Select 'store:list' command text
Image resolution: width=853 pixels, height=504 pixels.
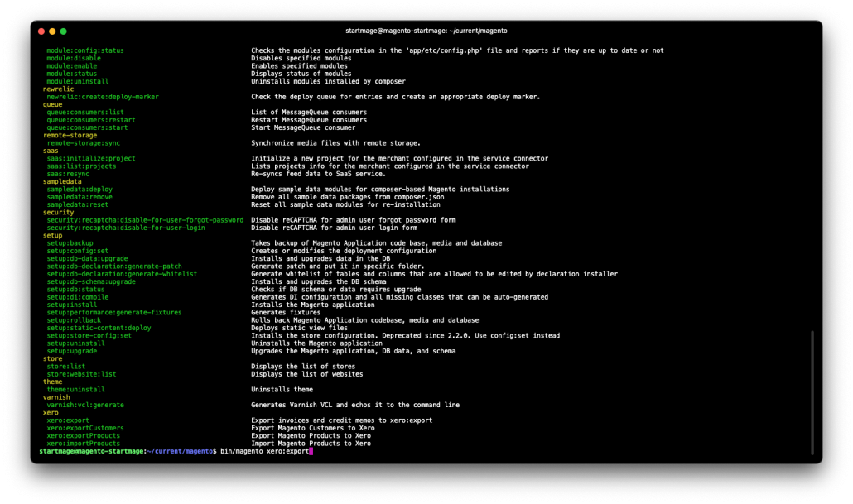[x=65, y=367]
